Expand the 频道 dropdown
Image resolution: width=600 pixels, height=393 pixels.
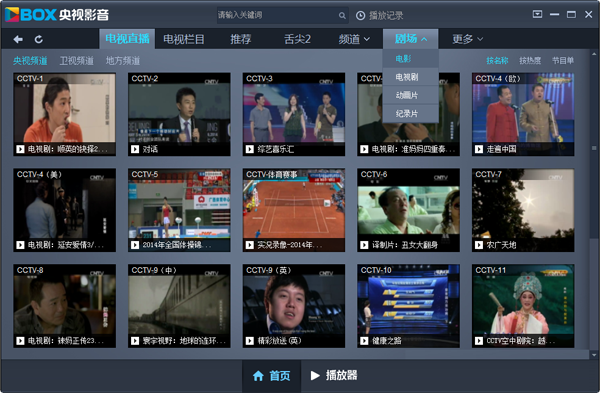tap(354, 39)
